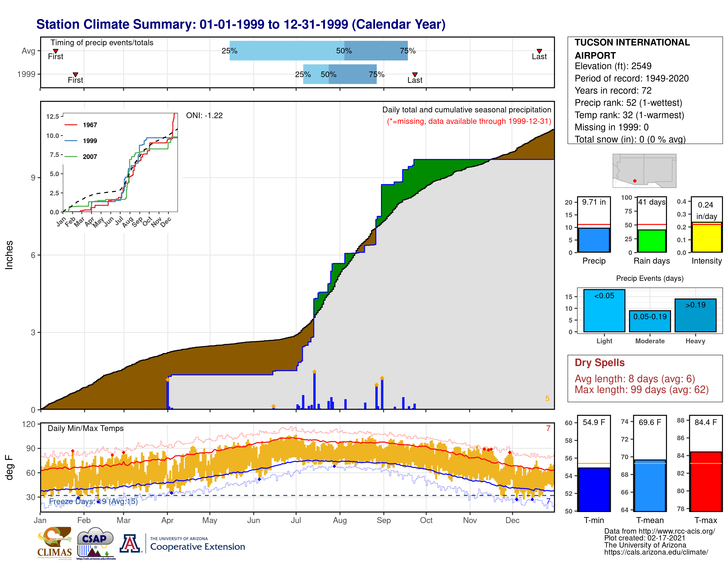Click 'Precip rank: 52 (1-wettest)' text

(628, 103)
